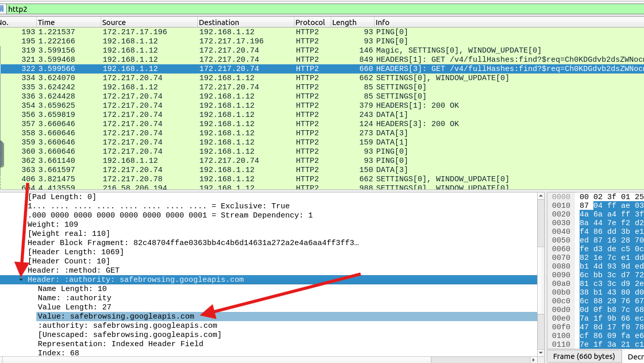This screenshot has width=644, height=363.
Task: Select packet 335 SETTINGS[0] row
Action: coord(322,87)
